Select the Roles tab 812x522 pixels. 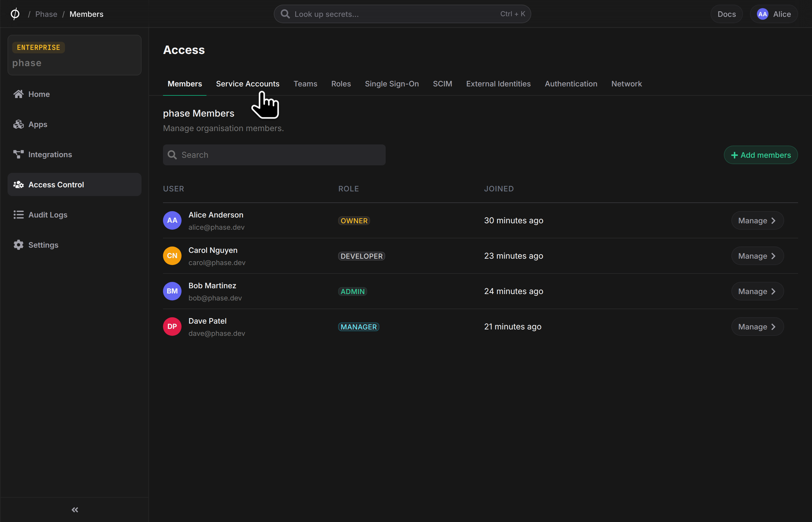(x=341, y=84)
